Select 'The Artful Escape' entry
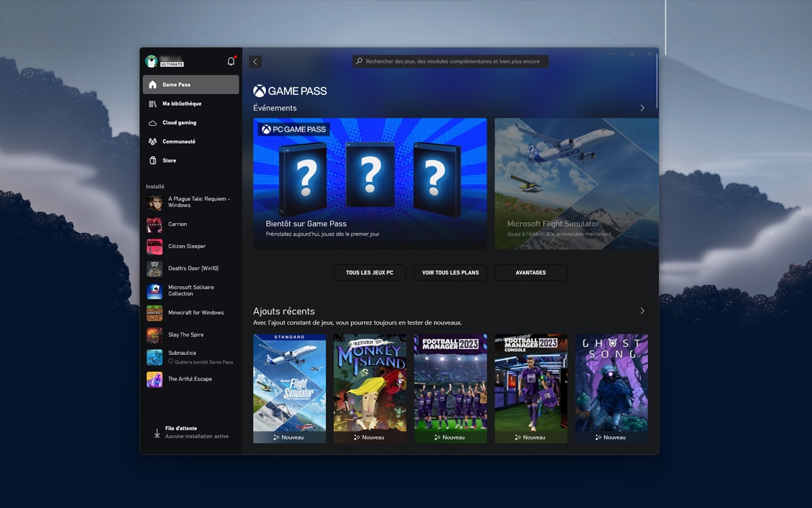The image size is (812, 508). [190, 379]
